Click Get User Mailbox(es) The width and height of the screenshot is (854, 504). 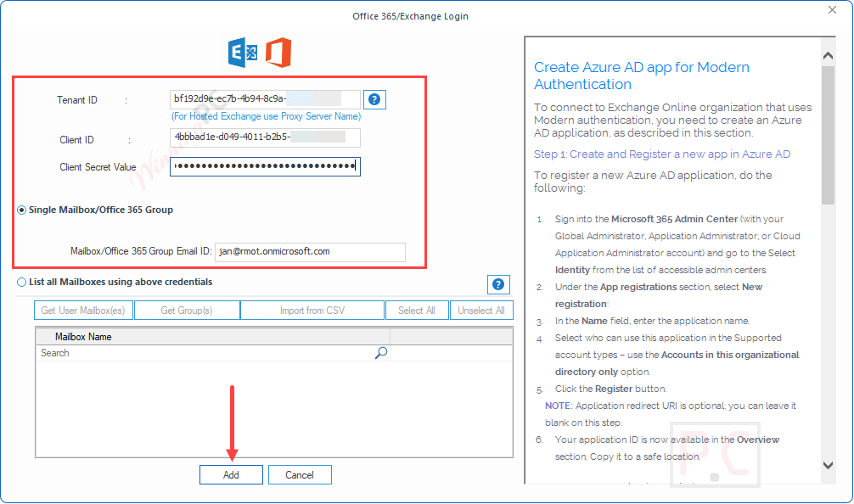point(82,310)
